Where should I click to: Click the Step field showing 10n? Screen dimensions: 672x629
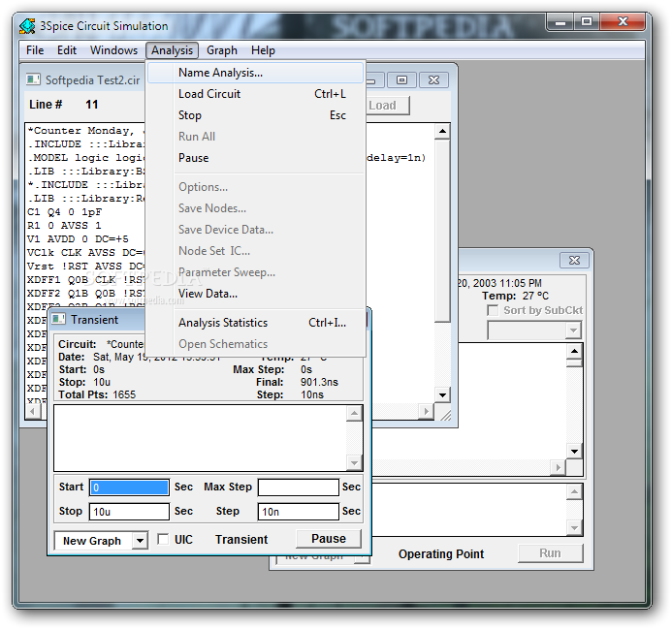[x=299, y=512]
